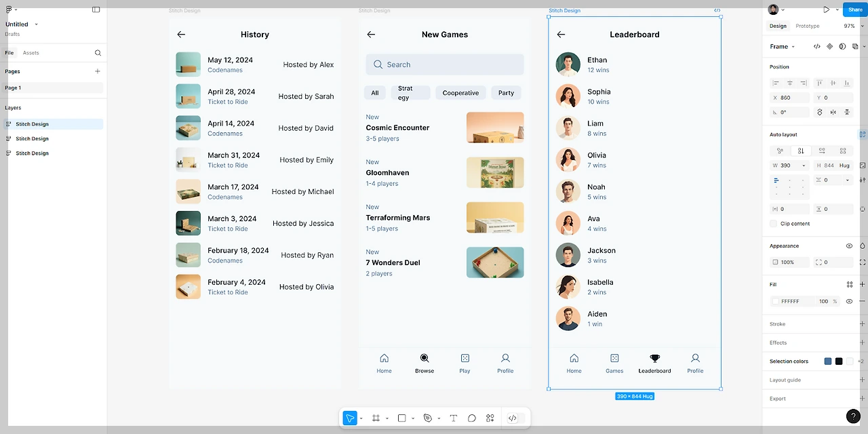This screenshot has height=434, width=868.
Task: Click the Strategy filter chip in New Games
Action: (x=411, y=93)
